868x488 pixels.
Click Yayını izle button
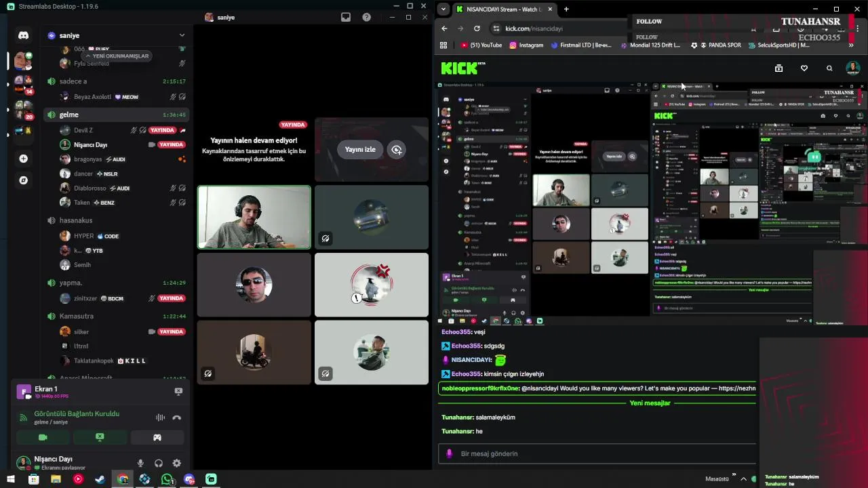(360, 150)
